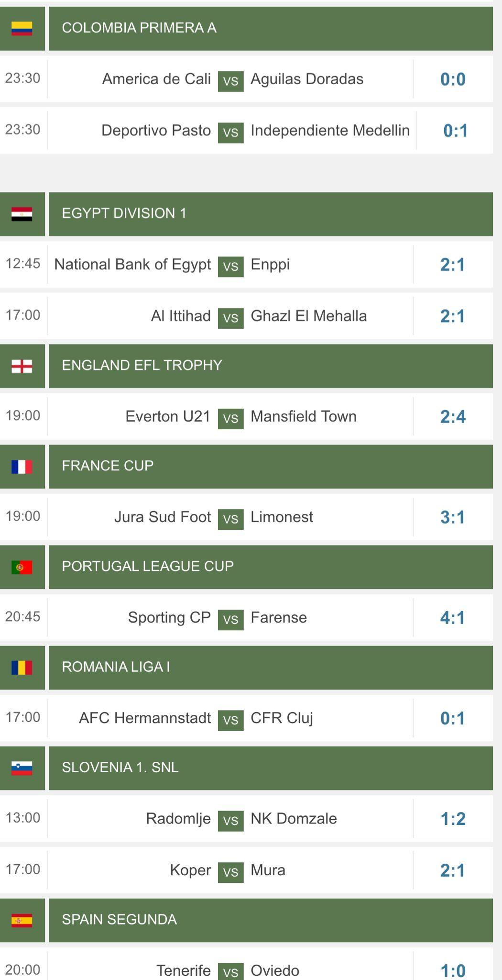Click the Egypt flag icon
Screen dimensions: 502x980
[22, 214]
